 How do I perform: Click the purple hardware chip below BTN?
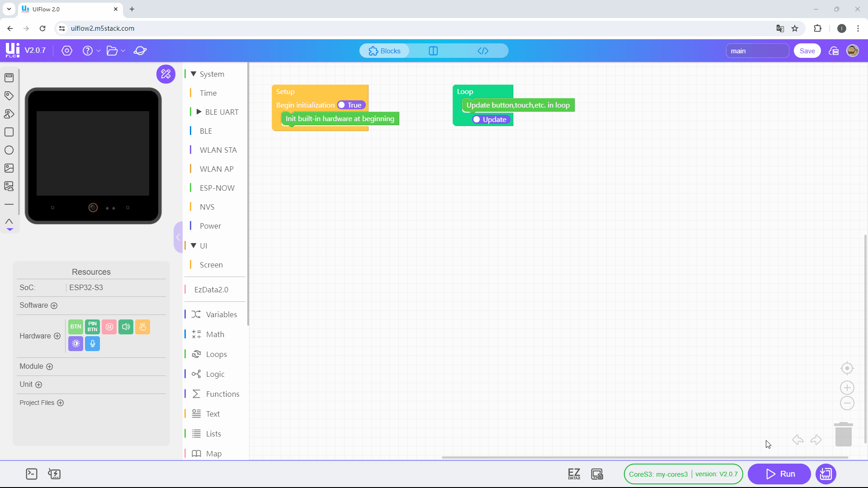(75, 344)
